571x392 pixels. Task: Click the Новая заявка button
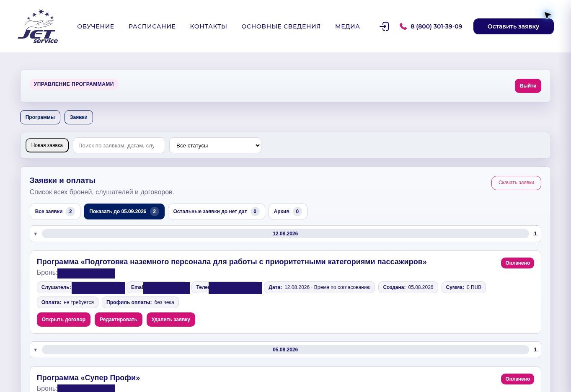coord(47,145)
